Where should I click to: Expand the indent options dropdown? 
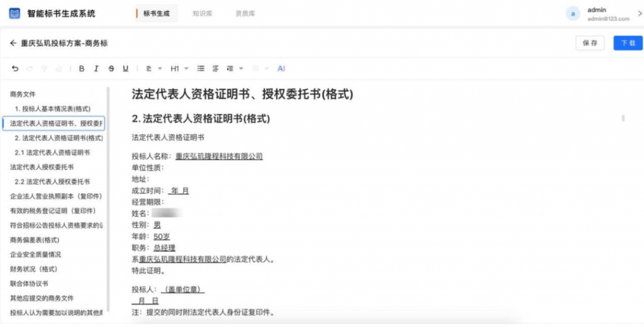click(x=234, y=69)
